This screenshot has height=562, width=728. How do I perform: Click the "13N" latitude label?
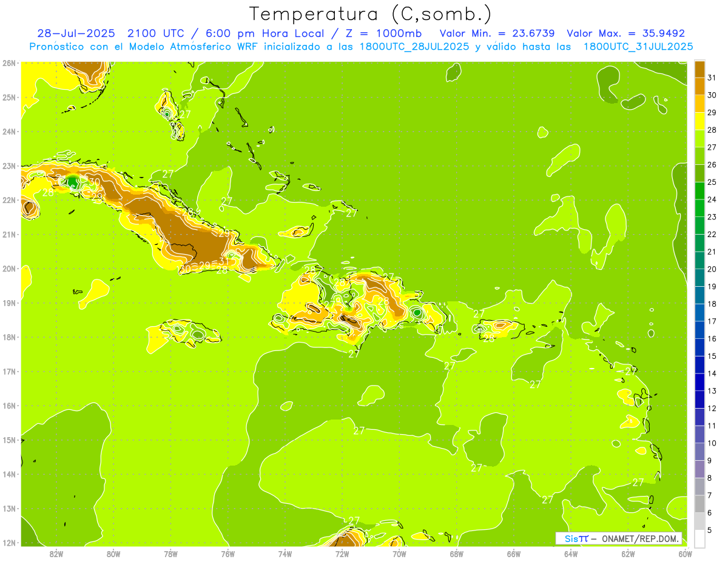pos(9,508)
